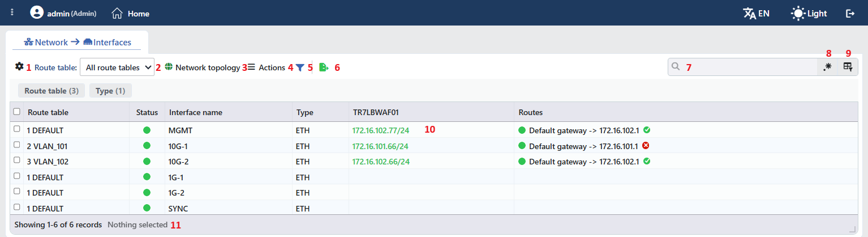868x237 pixels.
Task: Open Network topology view
Action: click(203, 67)
